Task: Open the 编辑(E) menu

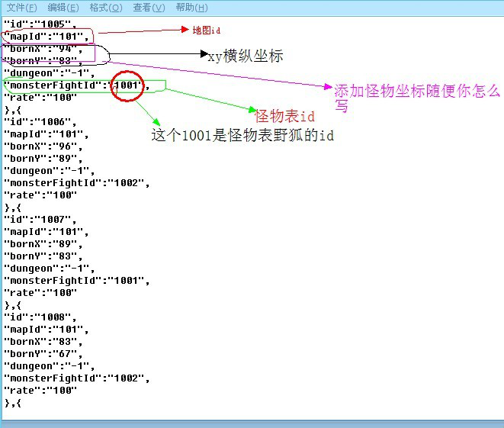Action: click(x=63, y=8)
